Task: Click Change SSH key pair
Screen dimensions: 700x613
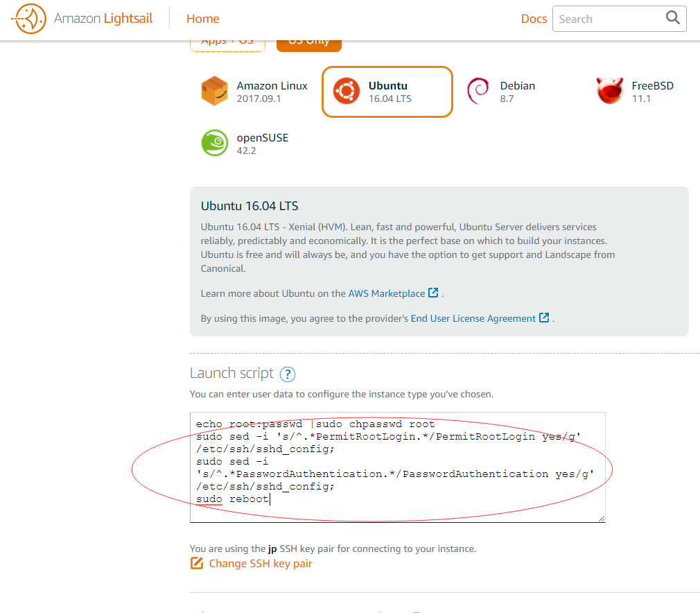Action: pos(261,563)
